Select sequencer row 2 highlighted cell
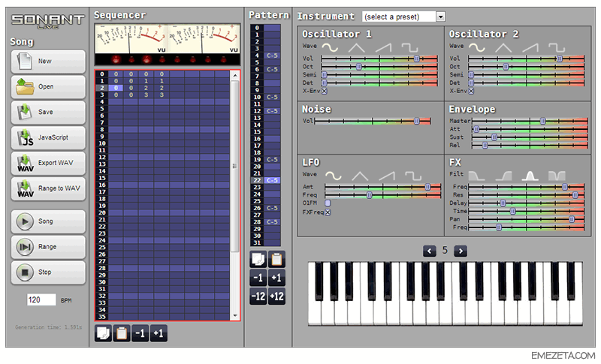The height and width of the screenshot is (364, 601). click(x=116, y=88)
